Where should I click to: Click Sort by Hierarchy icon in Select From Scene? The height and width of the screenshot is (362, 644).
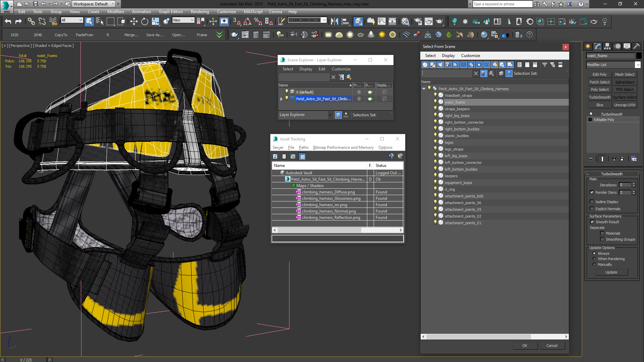[509, 73]
